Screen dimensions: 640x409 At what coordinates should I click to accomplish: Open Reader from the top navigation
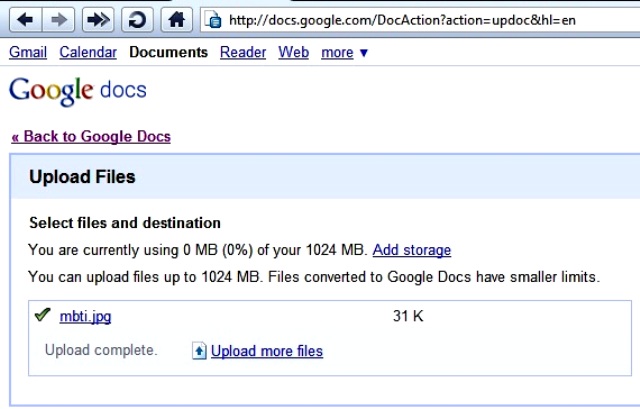point(243,52)
